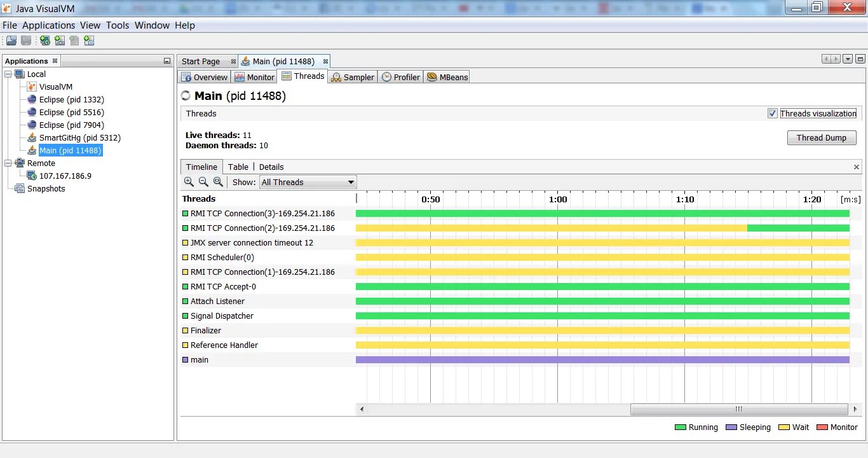Switch to the Profiler tab
Image resolution: width=868 pixels, height=458 pixels.
401,77
